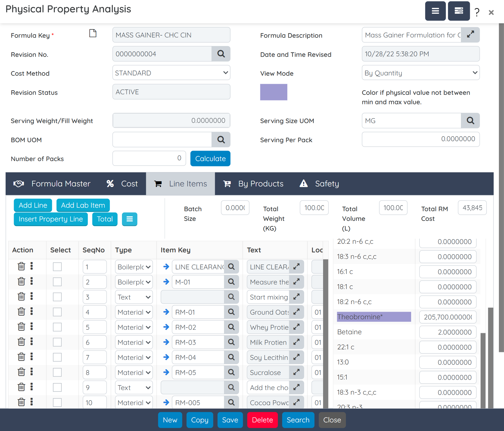504x431 pixels.
Task: Select the checkbox for row 5
Action: point(57,327)
